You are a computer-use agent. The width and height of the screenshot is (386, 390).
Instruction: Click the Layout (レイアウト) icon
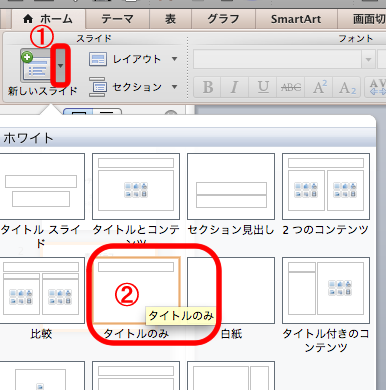pos(98,59)
